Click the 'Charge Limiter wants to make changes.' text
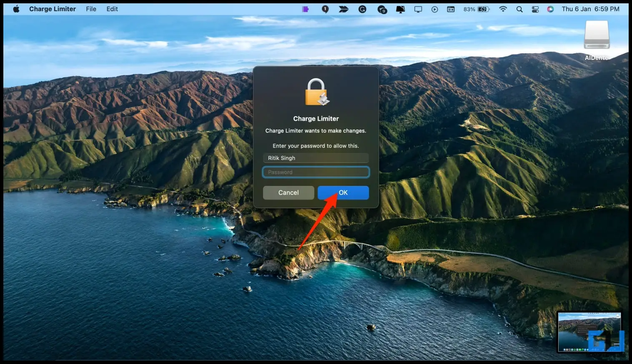Viewport: 632px width, 364px height. [316, 131]
